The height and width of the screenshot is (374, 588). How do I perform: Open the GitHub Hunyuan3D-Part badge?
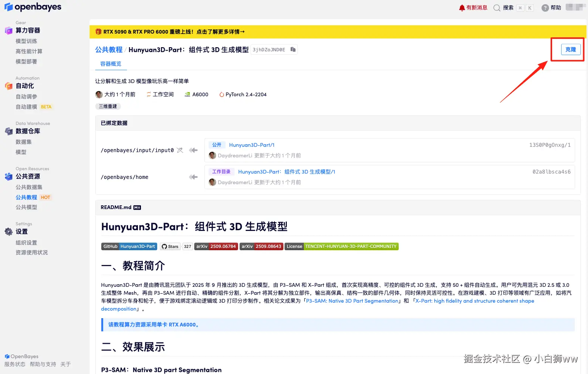pos(129,246)
